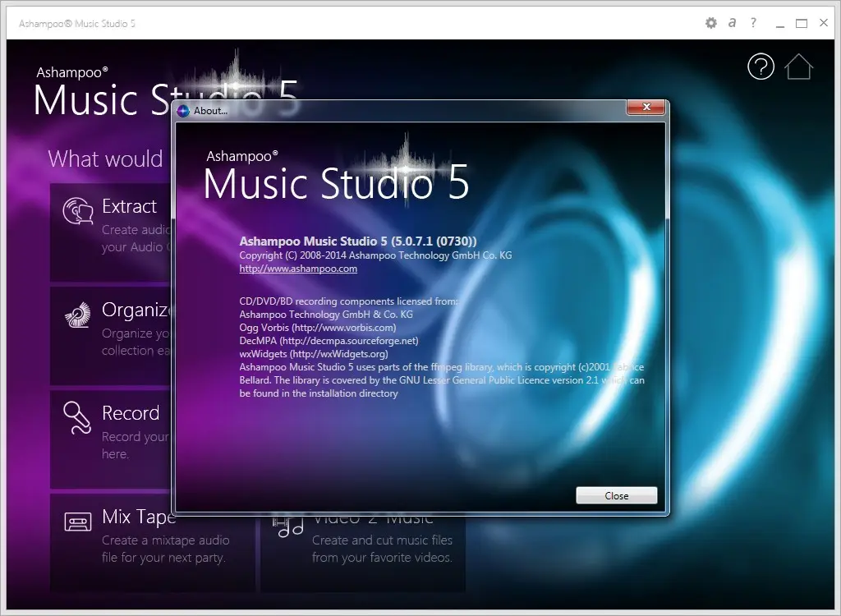
Task: Open help via the large circled question mark
Action: (x=761, y=67)
